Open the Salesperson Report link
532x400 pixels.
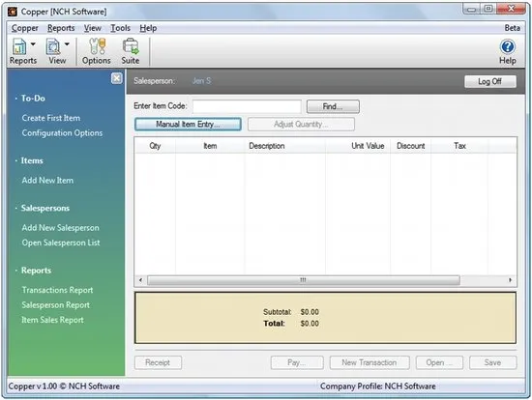(56, 305)
